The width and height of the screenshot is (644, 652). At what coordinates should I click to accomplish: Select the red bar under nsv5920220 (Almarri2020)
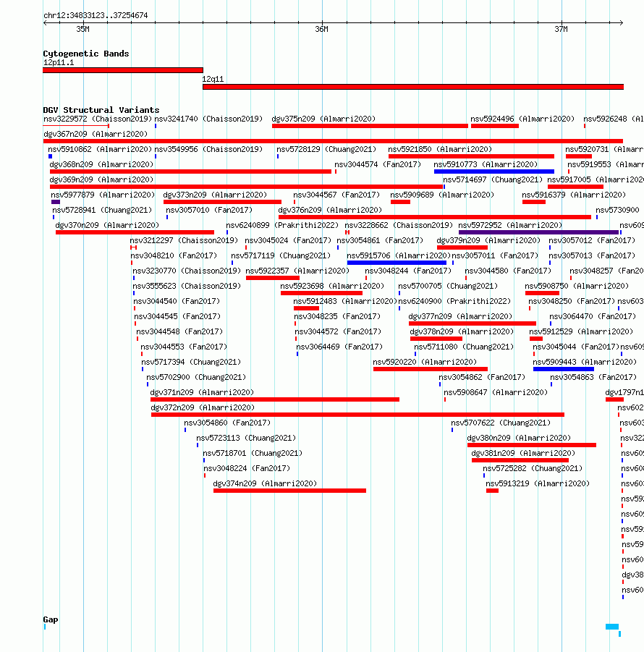click(431, 369)
